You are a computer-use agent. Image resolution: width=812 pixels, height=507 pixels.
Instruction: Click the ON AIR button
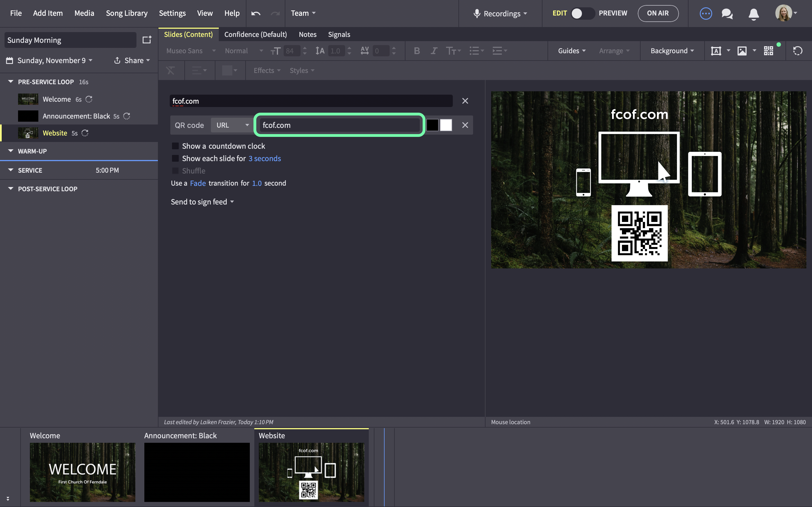click(x=658, y=14)
